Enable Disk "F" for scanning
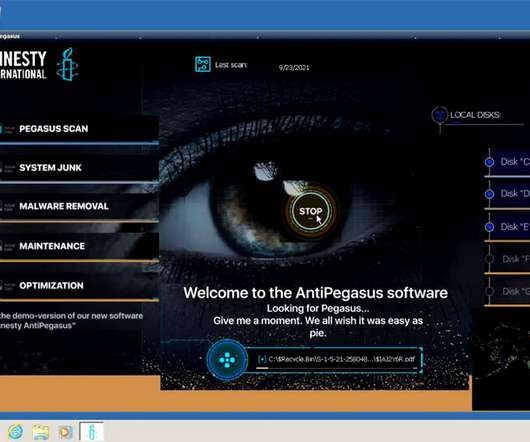Image resolution: width=530 pixels, height=442 pixels. pos(489,259)
